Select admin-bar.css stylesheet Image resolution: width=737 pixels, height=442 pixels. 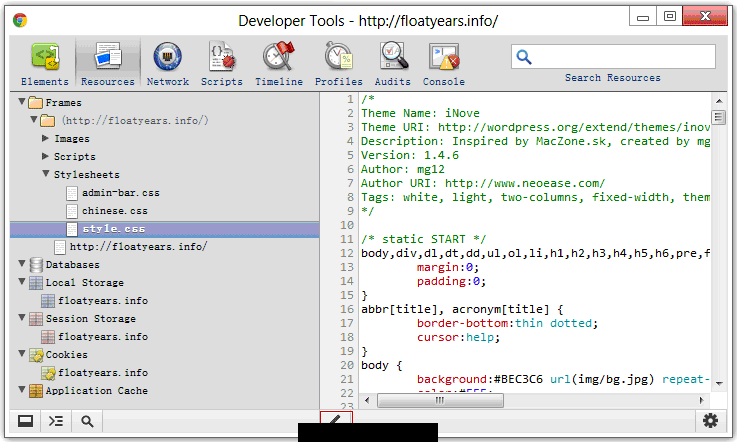point(121,193)
